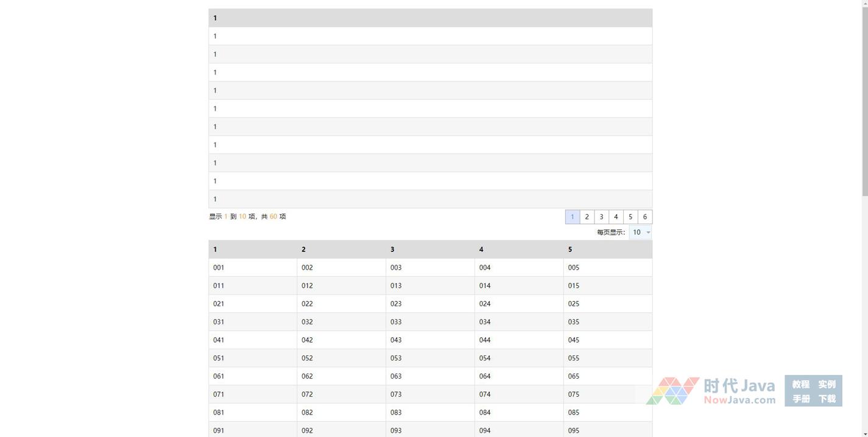Select the highlighted page 1 button
Viewport: 868px width, 437px height.
572,217
